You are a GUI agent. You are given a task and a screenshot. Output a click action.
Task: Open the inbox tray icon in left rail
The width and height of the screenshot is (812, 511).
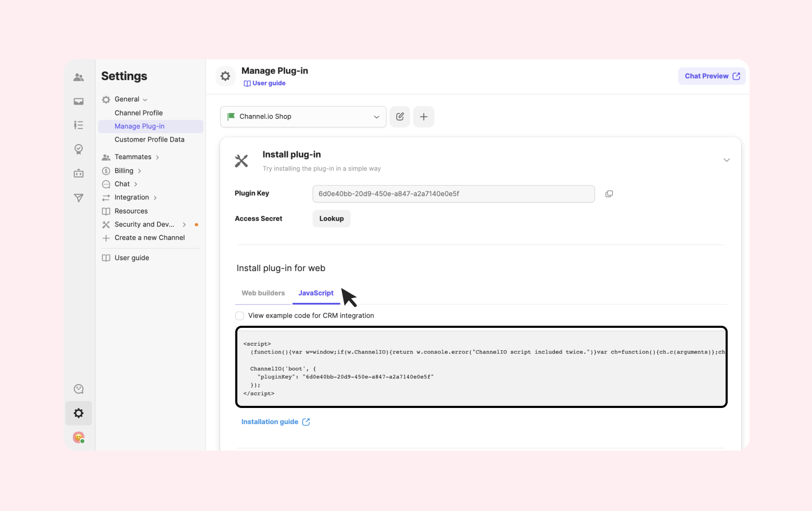coord(79,101)
